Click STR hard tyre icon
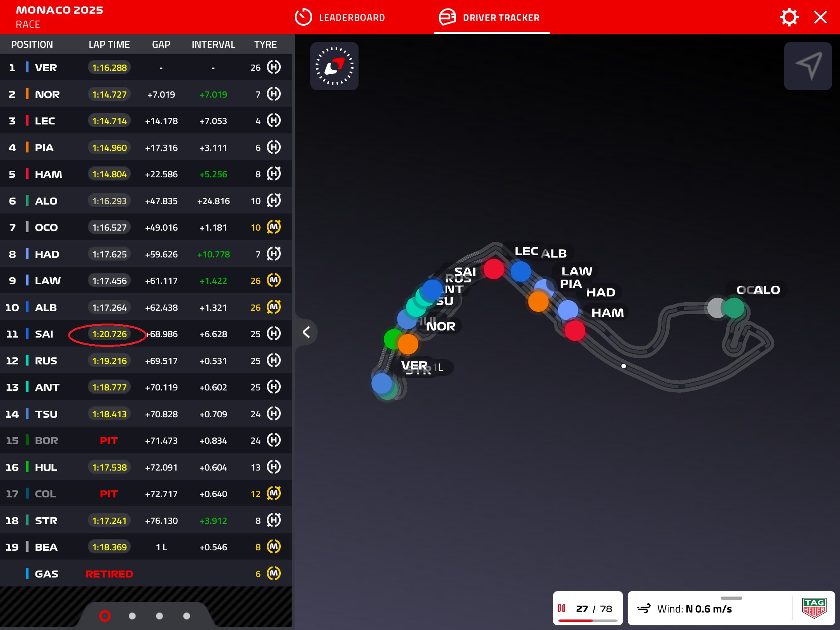Screen dimensions: 840x630 pyautogui.click(x=274, y=520)
